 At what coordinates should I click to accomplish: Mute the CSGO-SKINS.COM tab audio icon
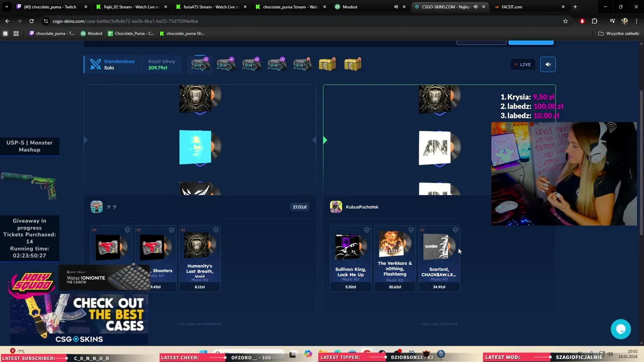[475, 7]
